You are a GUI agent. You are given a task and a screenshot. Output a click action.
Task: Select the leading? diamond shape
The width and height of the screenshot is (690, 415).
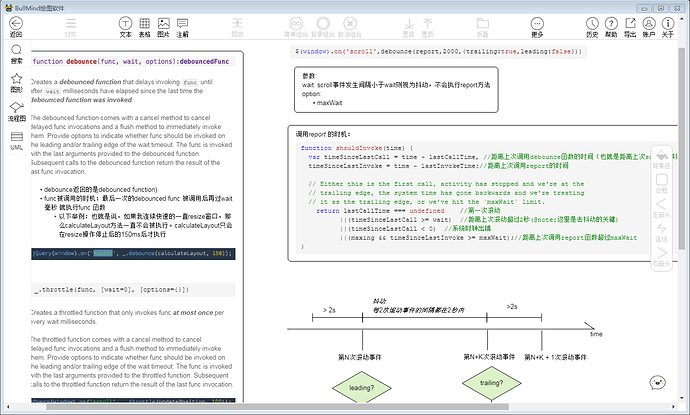click(362, 388)
